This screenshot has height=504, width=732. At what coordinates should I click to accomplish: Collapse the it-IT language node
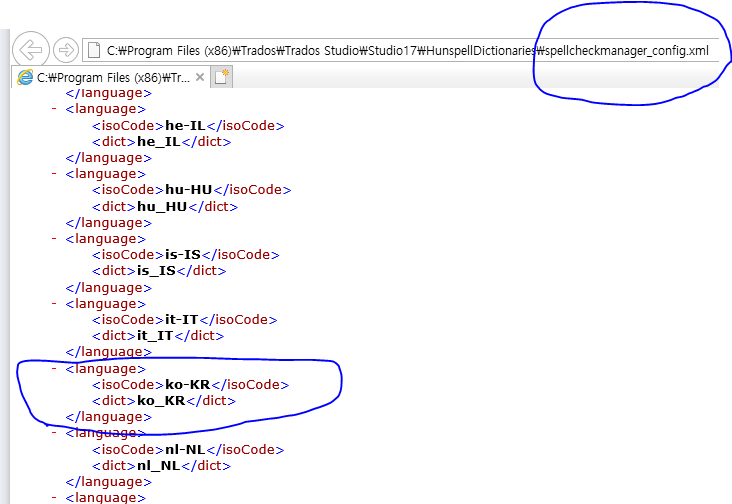click(x=54, y=303)
